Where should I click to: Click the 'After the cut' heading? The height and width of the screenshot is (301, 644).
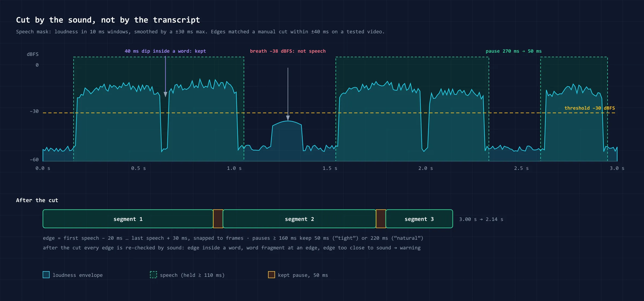coord(37,200)
